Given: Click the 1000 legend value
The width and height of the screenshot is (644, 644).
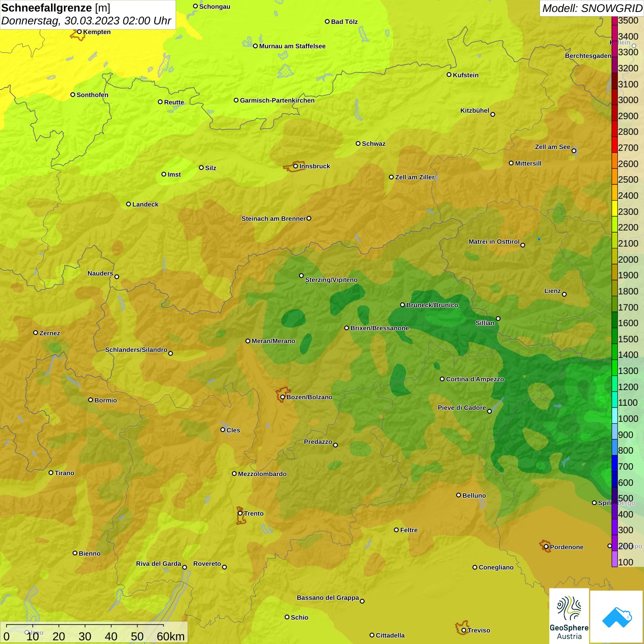Looking at the screenshot, I should click(x=628, y=419).
